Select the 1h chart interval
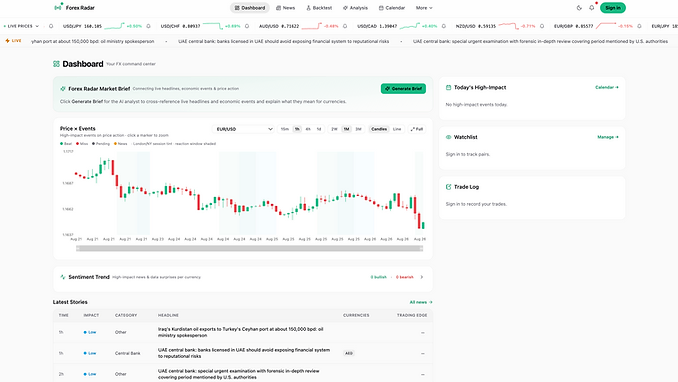This screenshot has width=678, height=382. click(x=297, y=129)
